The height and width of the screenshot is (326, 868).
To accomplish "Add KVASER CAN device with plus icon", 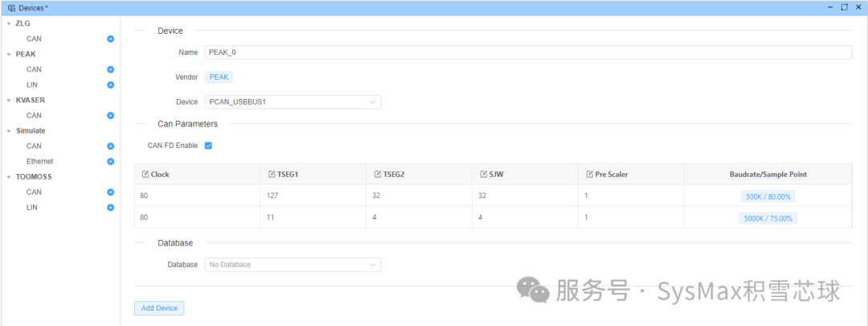I will (x=111, y=116).
